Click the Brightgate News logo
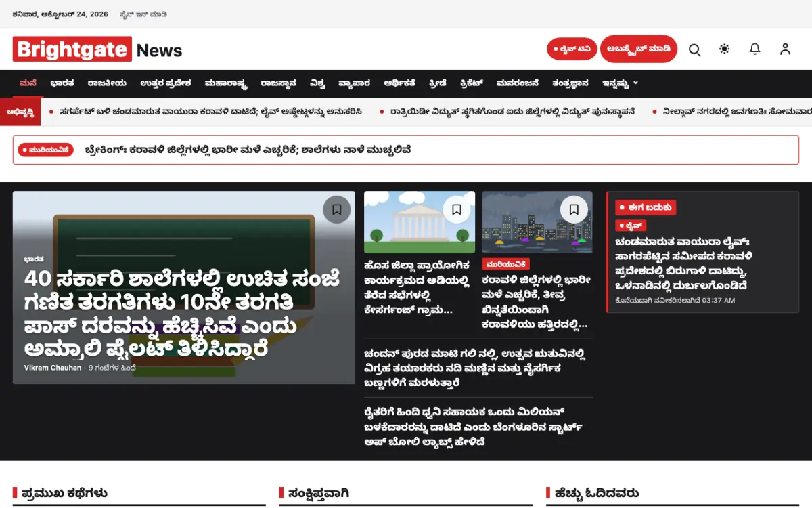Screen dimensions: 812x508 pos(97,49)
